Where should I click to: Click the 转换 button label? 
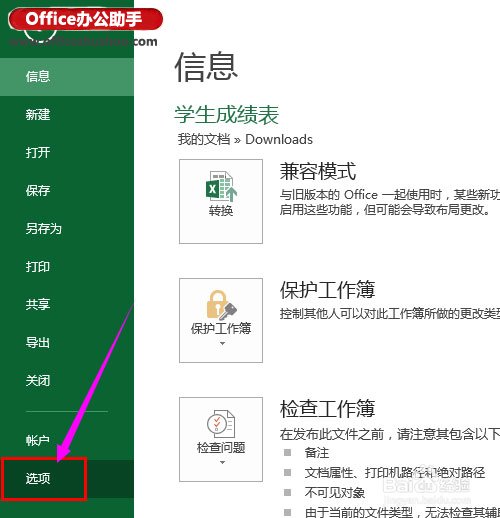click(x=221, y=211)
